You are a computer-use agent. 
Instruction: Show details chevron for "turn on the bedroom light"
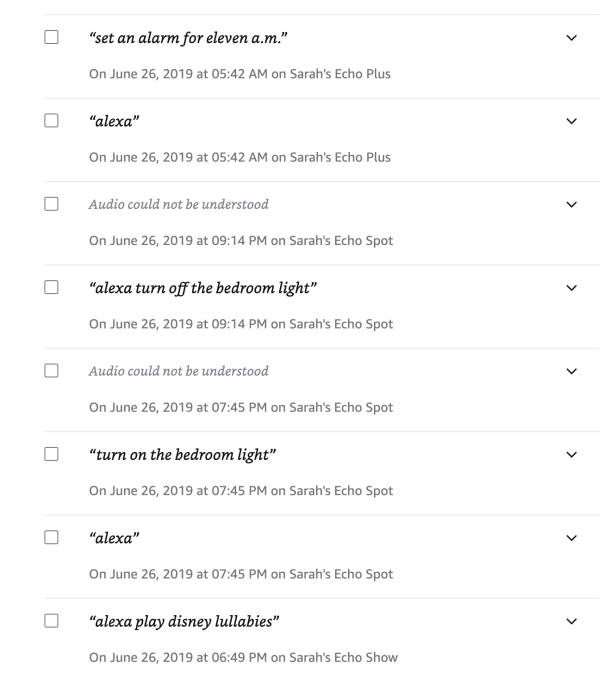571,455
